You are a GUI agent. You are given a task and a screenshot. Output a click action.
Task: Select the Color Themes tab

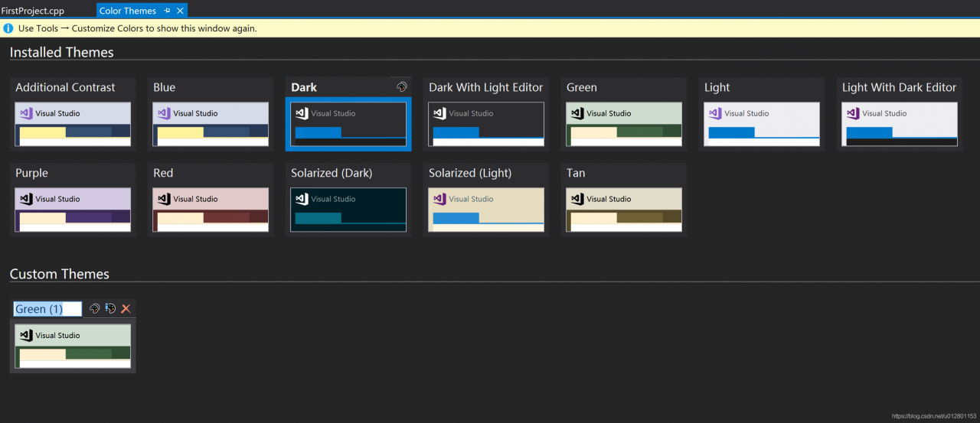(x=128, y=11)
